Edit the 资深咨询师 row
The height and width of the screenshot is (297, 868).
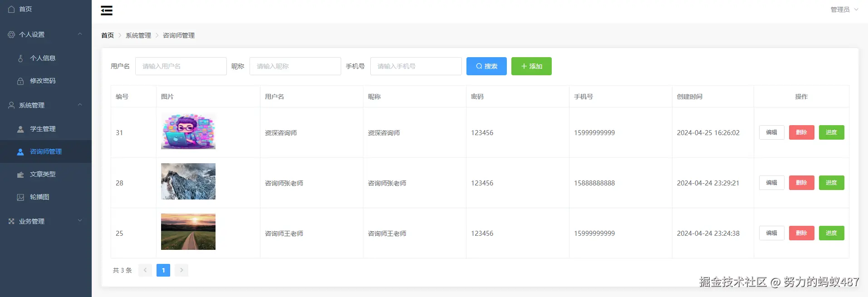[772, 132]
